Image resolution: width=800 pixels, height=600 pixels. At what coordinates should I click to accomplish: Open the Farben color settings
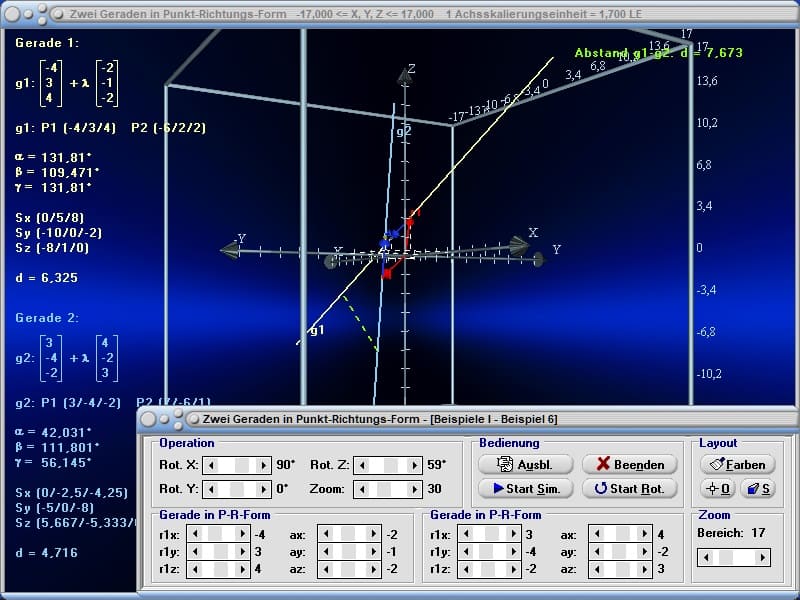(738, 464)
